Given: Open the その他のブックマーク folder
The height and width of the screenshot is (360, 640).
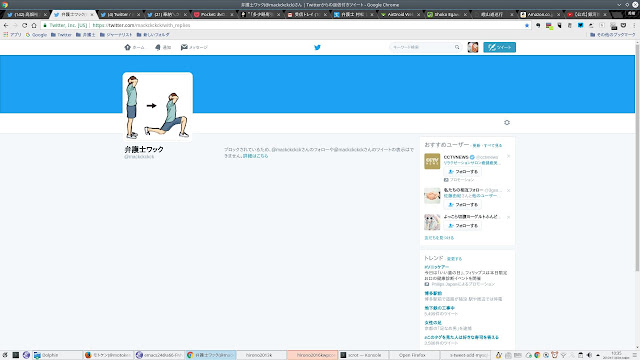Looking at the screenshot, I should pyautogui.click(x=613, y=35).
